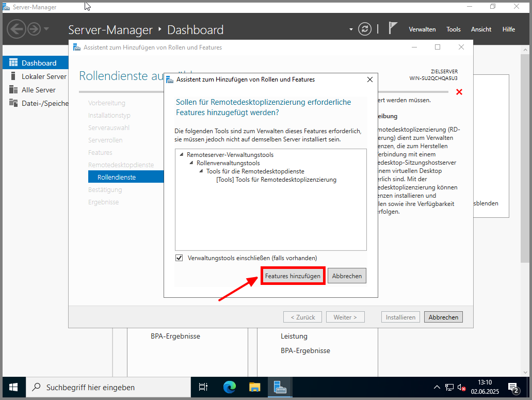Open File Explorer from the taskbar
The height and width of the screenshot is (400, 532).
[x=255, y=387]
